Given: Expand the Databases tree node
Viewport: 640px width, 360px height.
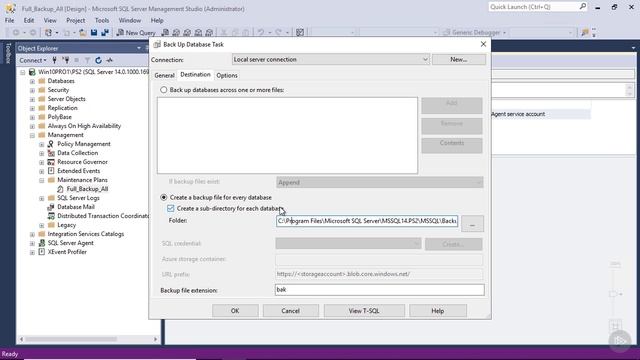Looking at the screenshot, I should (x=32, y=81).
